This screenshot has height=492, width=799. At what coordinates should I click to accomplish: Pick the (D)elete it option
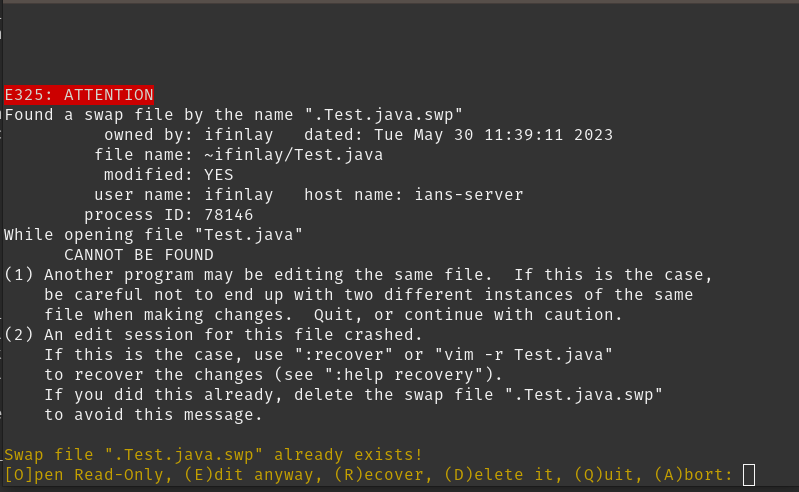[502, 475]
